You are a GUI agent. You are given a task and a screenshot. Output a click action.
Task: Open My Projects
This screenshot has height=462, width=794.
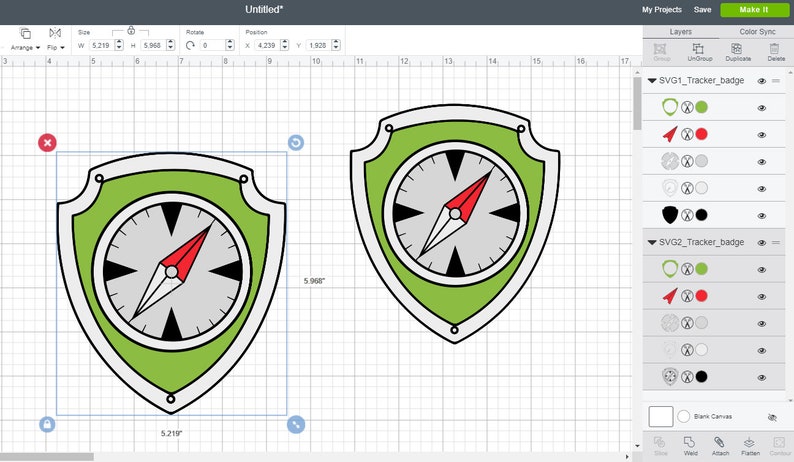tap(662, 10)
